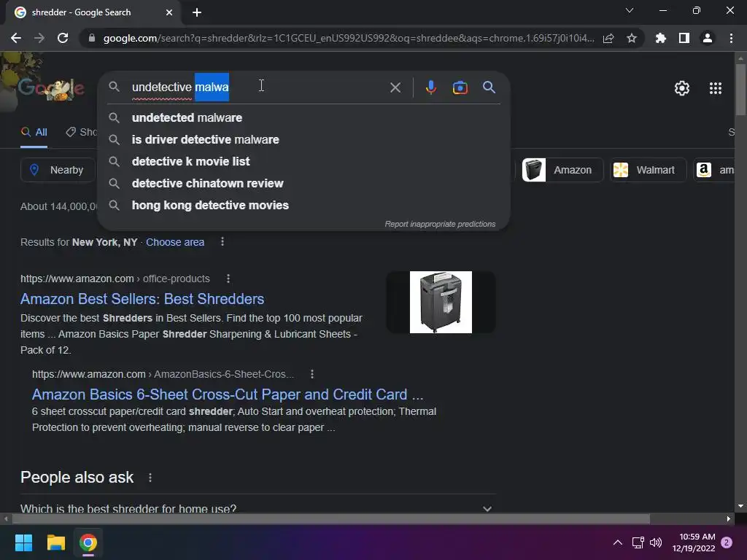Click the address bar URL
This screenshot has height=560, width=747.
[349, 38]
